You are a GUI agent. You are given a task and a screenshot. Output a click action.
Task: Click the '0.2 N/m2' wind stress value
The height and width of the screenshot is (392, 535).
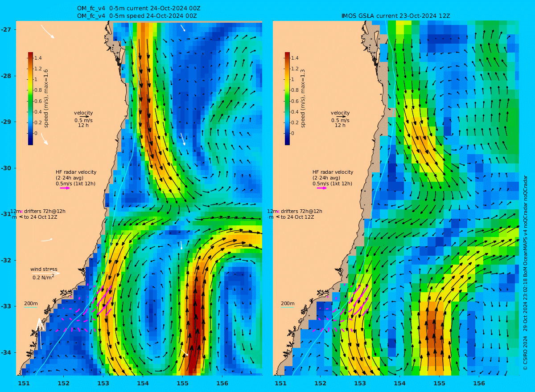43,277
